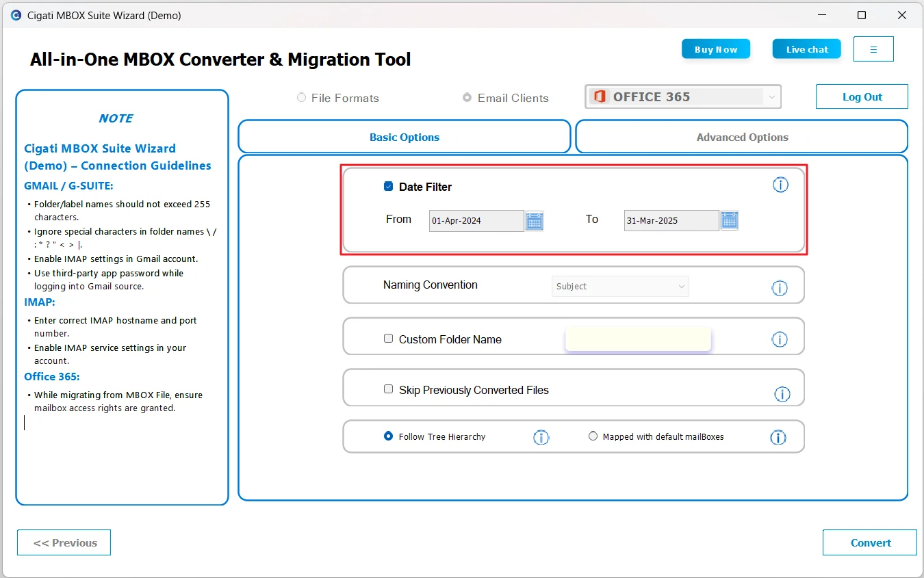Check Skip Previously Converted Files
The image size is (924, 578).
(389, 389)
